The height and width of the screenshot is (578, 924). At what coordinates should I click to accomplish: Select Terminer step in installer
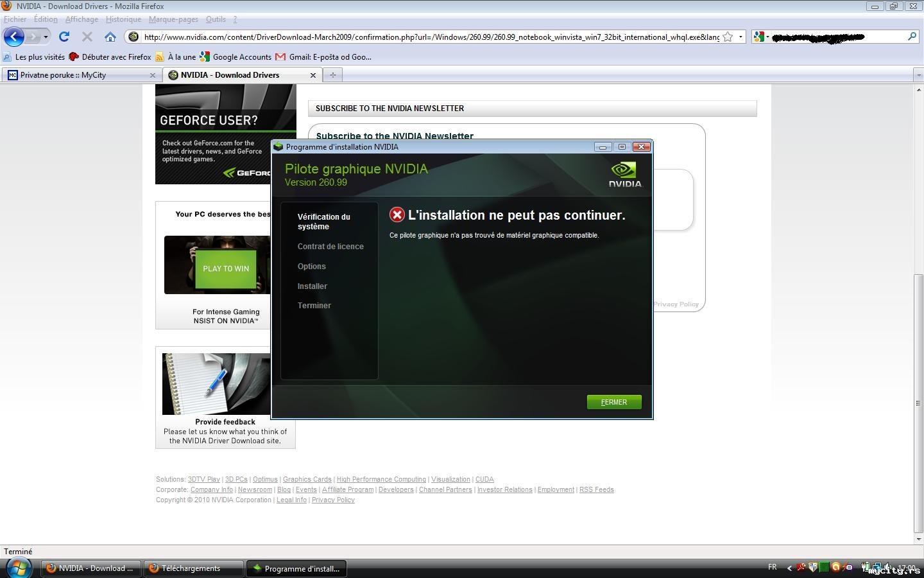pyautogui.click(x=314, y=306)
